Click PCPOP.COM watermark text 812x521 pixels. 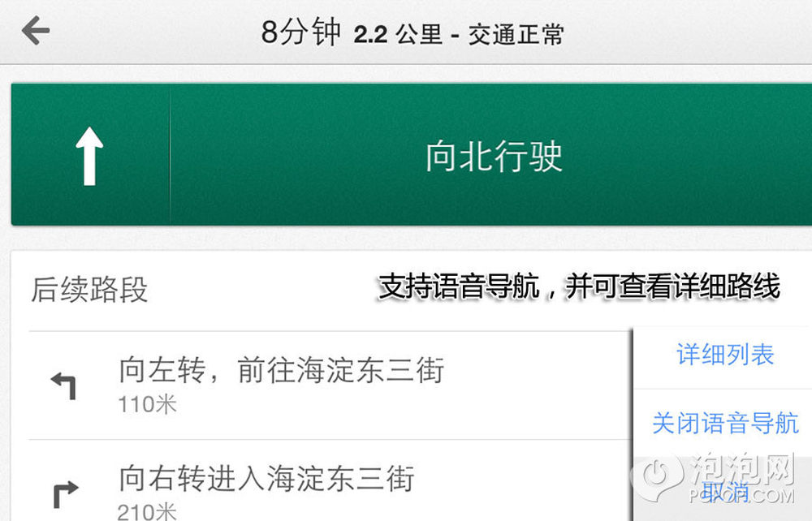[x=741, y=496]
